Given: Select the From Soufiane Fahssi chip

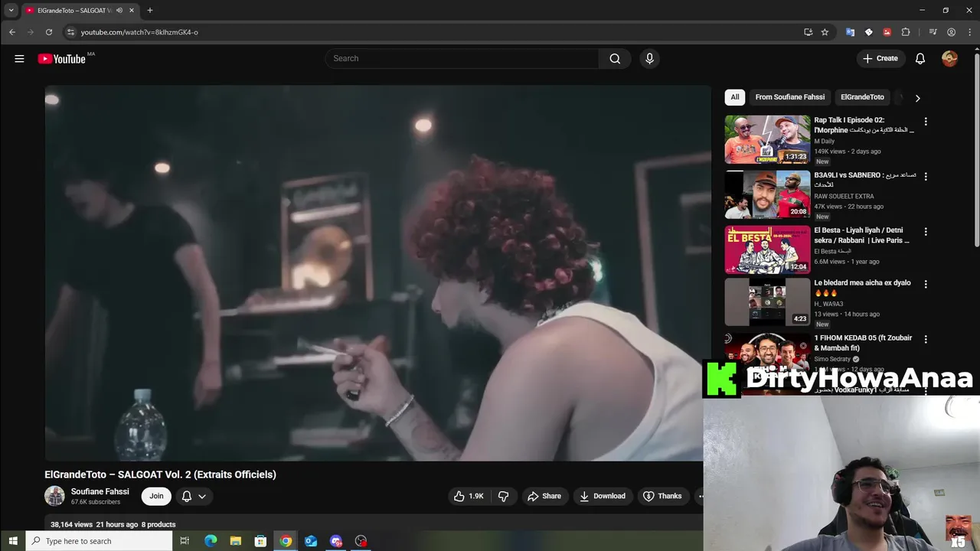Looking at the screenshot, I should click(x=790, y=97).
